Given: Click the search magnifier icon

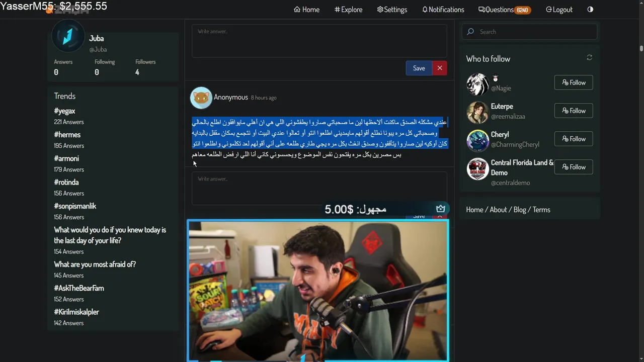Looking at the screenshot, I should point(470,32).
